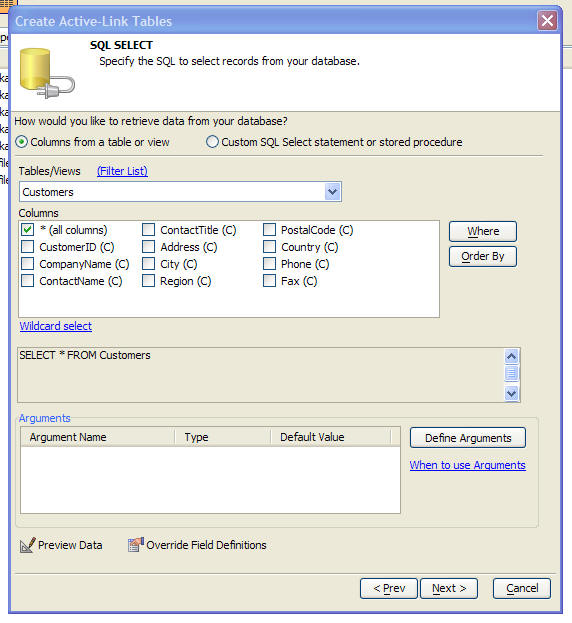The height and width of the screenshot is (623, 572).
Task: Click the Override Field Definitions icon
Action: pos(135,545)
